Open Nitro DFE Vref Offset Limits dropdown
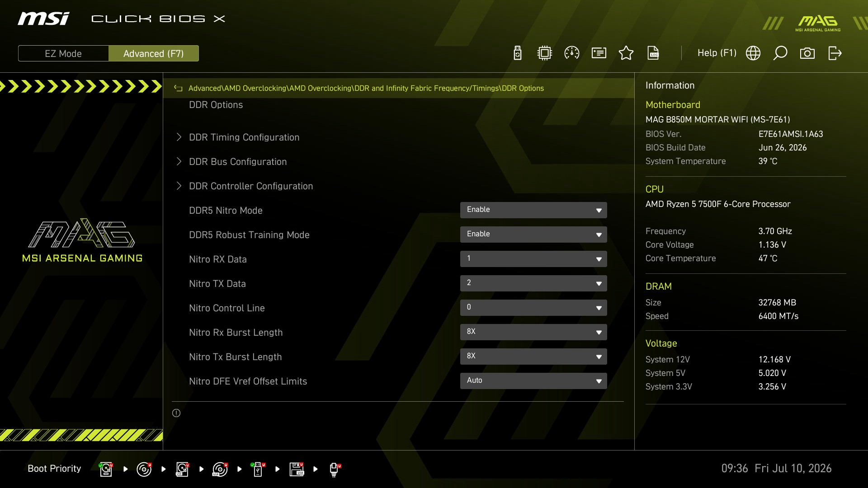Screen dimensions: 868x488 (x=533, y=381)
